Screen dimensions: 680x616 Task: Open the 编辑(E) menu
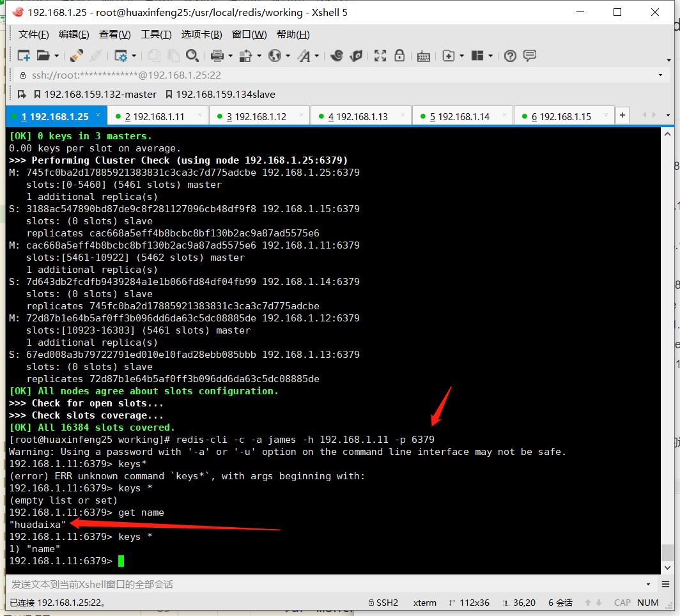(x=73, y=35)
